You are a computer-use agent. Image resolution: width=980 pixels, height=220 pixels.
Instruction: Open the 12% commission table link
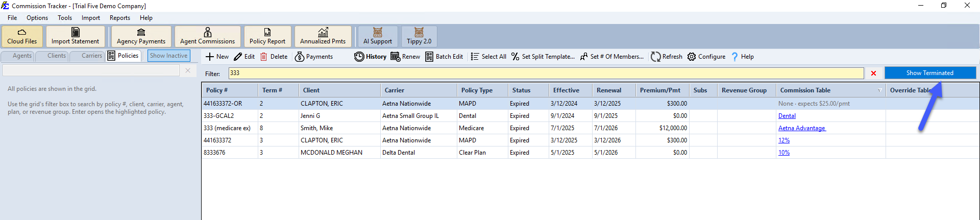(783, 140)
